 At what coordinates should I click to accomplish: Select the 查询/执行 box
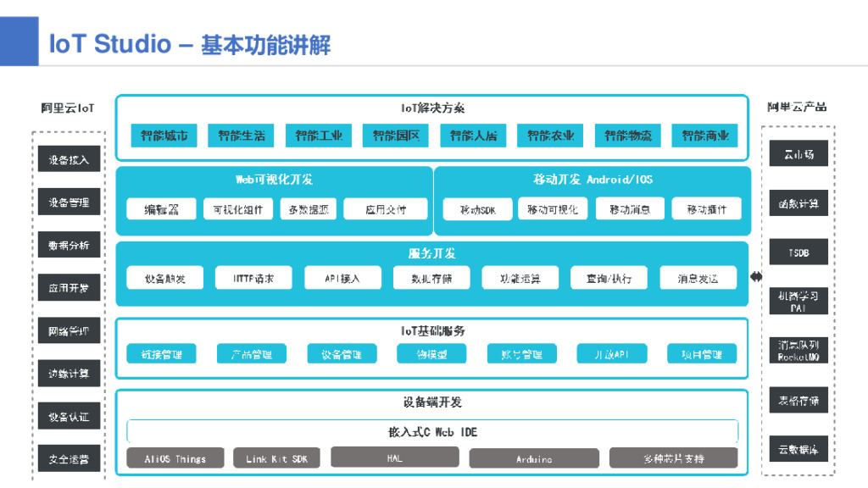(609, 278)
